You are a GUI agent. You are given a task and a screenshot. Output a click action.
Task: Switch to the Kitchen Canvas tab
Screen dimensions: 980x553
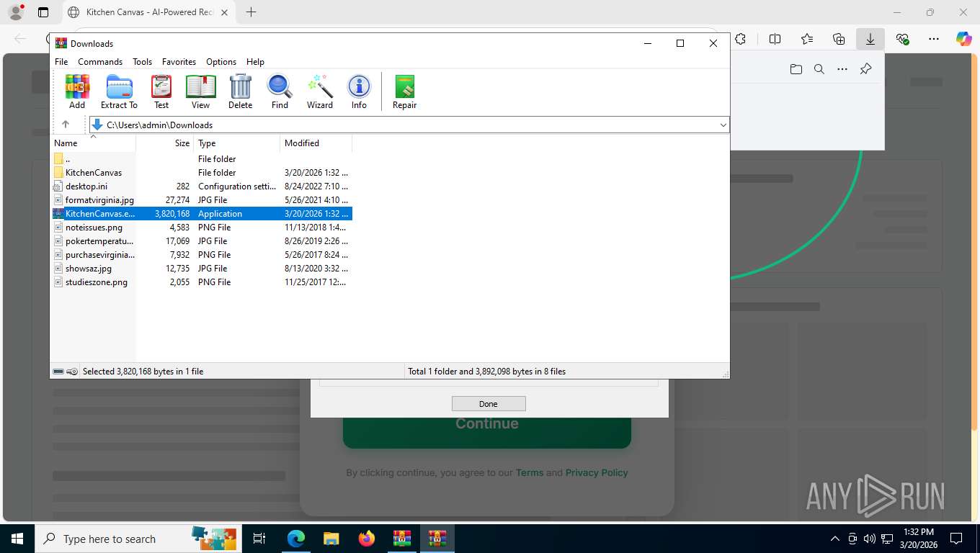(148, 12)
